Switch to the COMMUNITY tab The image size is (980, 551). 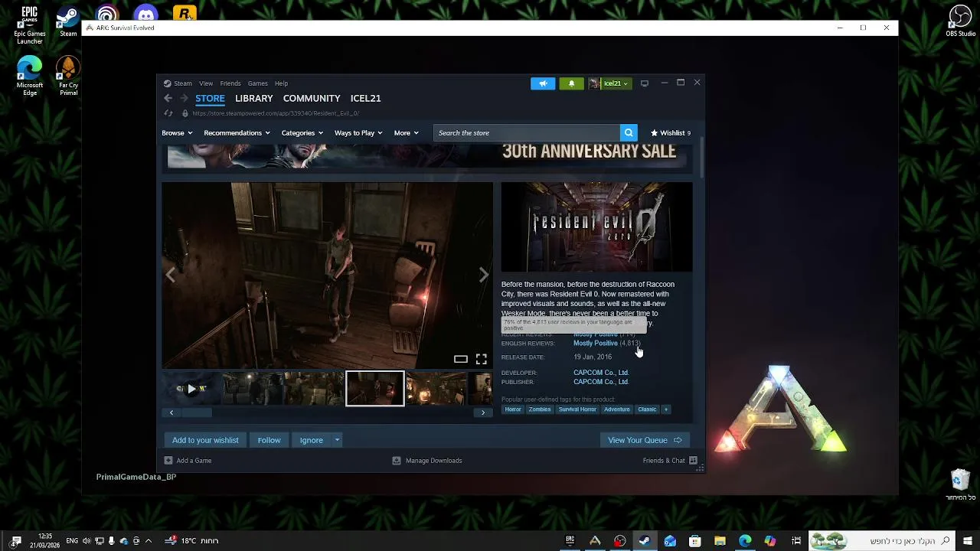pyautogui.click(x=312, y=98)
